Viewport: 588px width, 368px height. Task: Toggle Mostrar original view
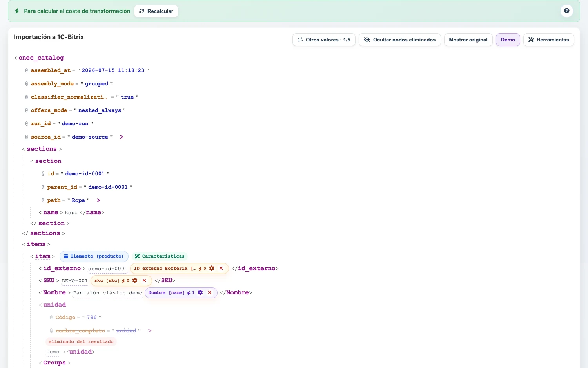[468, 40]
